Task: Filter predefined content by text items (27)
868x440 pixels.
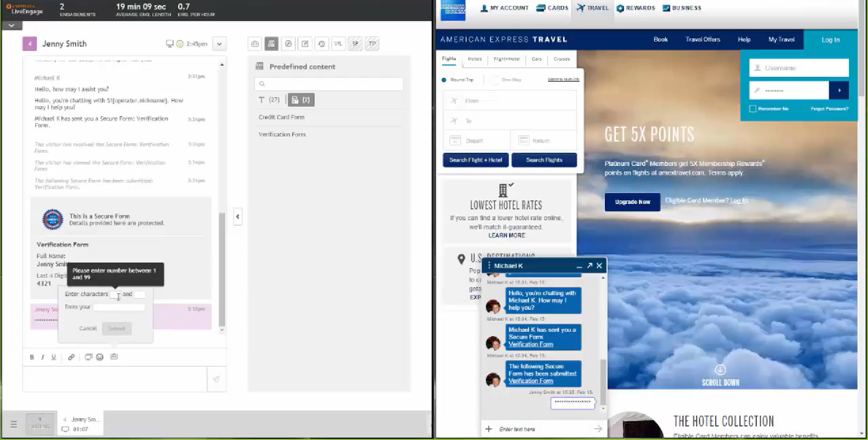Action: 269,100
